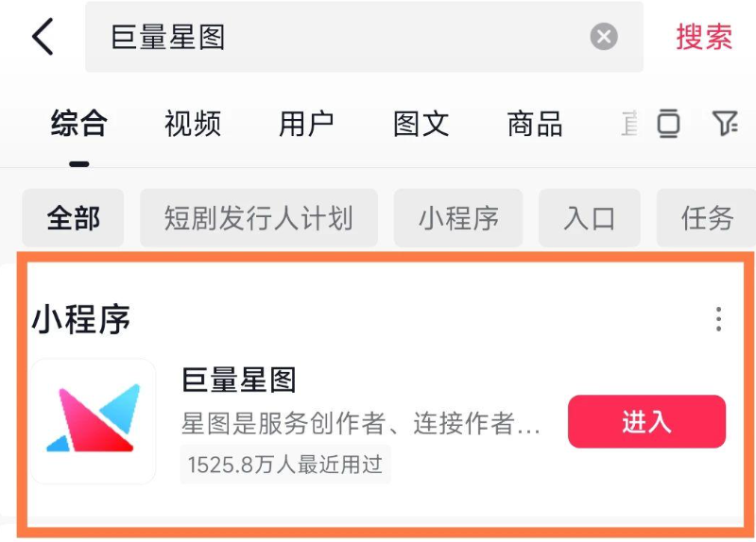Image resolution: width=756 pixels, height=542 pixels.
Task: Click the red 搜索 button
Action: pos(704,37)
